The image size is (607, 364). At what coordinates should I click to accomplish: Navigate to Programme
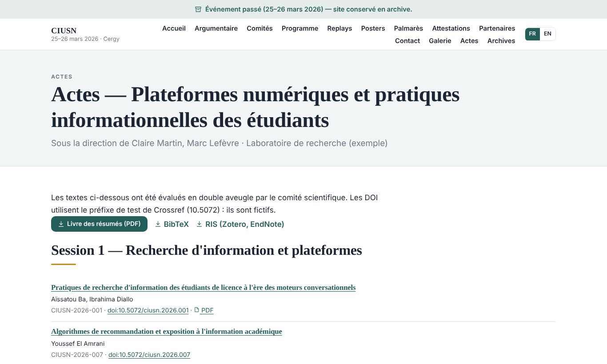click(300, 28)
